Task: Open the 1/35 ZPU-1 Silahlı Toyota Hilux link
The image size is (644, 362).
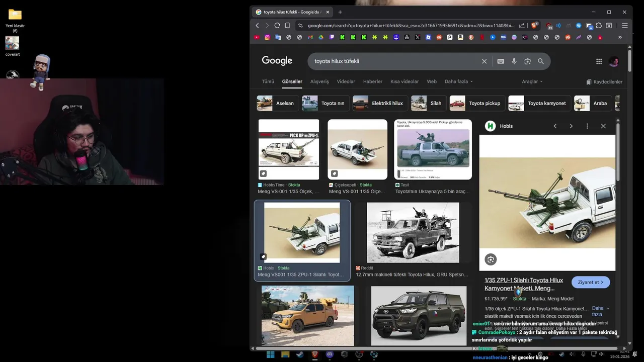Action: pos(524,284)
